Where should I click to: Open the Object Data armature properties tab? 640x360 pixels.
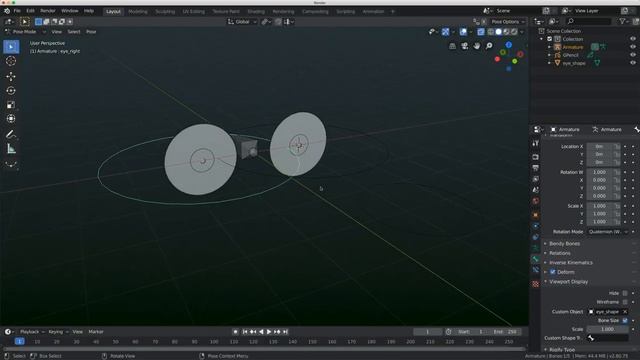pos(536,248)
